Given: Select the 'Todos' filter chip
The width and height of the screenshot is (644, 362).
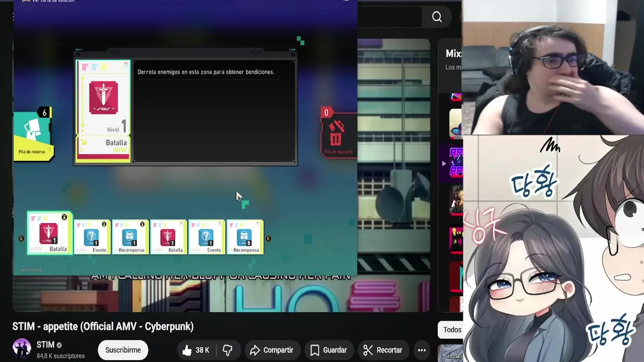Looking at the screenshot, I should tap(452, 329).
